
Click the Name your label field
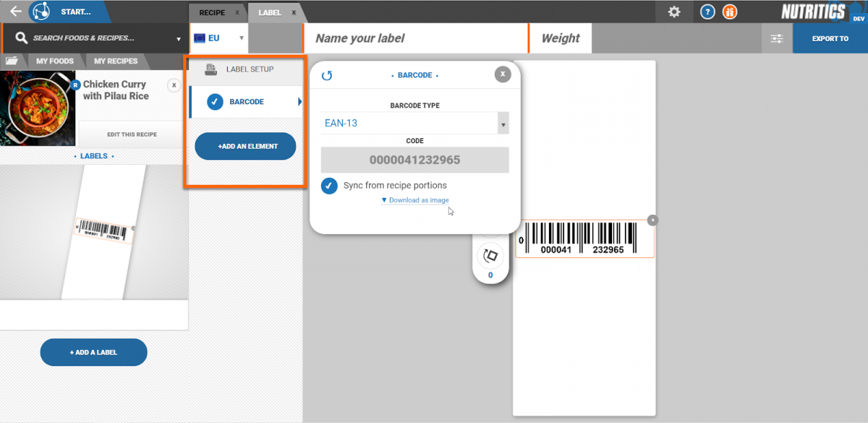416,38
